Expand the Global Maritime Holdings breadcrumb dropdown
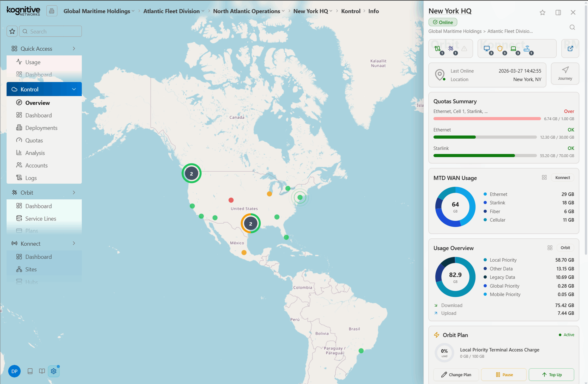The width and height of the screenshot is (588, 384). click(x=134, y=11)
